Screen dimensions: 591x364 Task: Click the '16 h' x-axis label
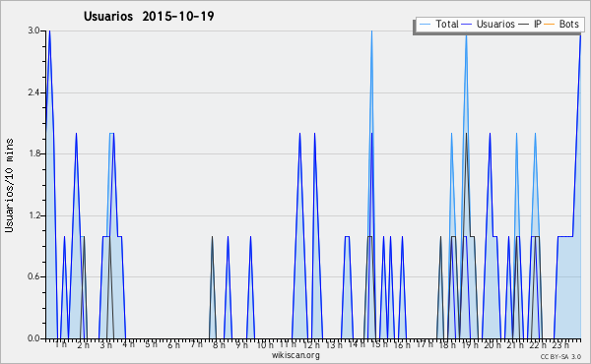point(402,344)
